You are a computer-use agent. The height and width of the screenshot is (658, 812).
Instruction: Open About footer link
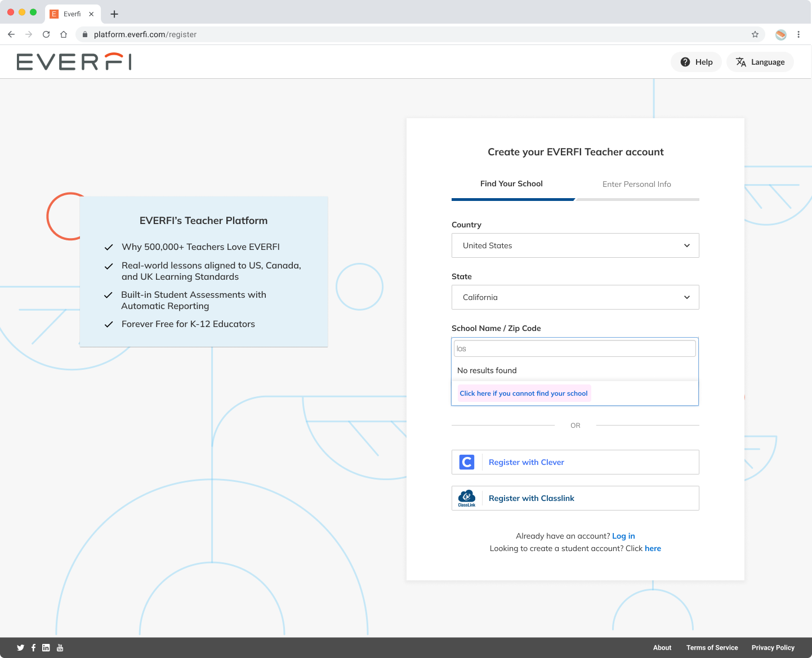[x=662, y=648]
